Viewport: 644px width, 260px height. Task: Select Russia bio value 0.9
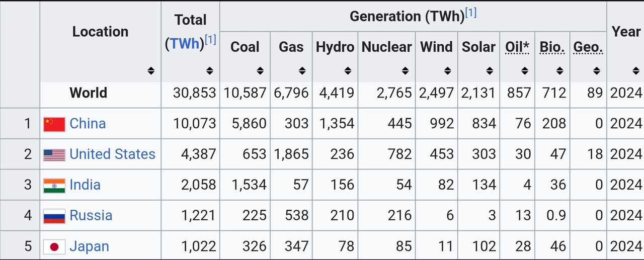point(556,215)
